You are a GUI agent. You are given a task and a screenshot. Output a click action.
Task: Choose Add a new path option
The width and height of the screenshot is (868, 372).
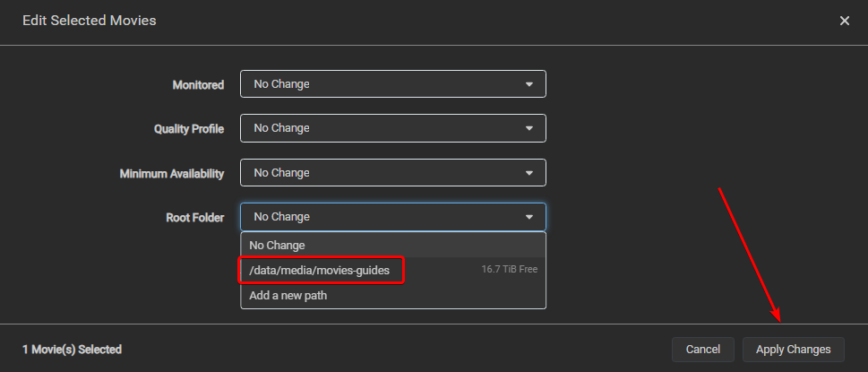click(x=288, y=295)
